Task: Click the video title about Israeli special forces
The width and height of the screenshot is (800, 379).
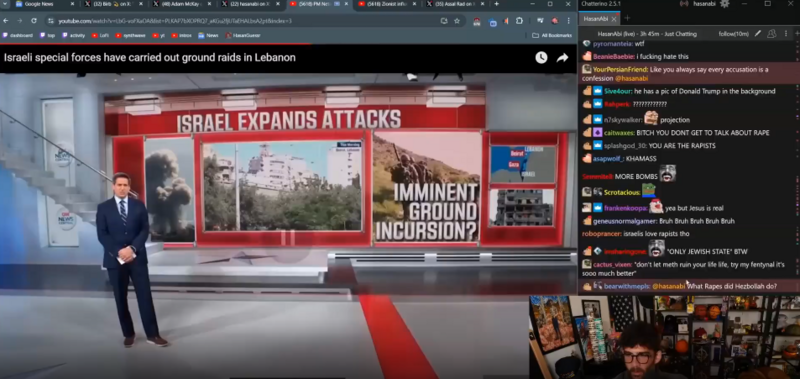Action: tap(150, 58)
